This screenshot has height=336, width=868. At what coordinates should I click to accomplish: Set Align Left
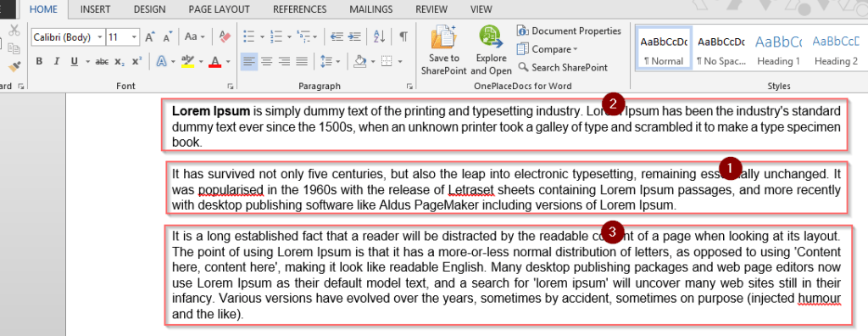point(249,61)
